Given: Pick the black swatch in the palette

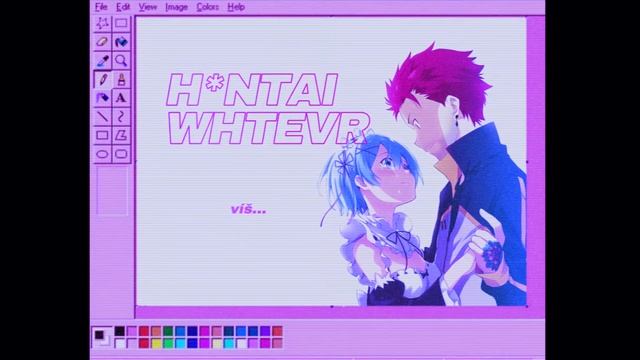Looking at the screenshot, I should pos(120,331).
